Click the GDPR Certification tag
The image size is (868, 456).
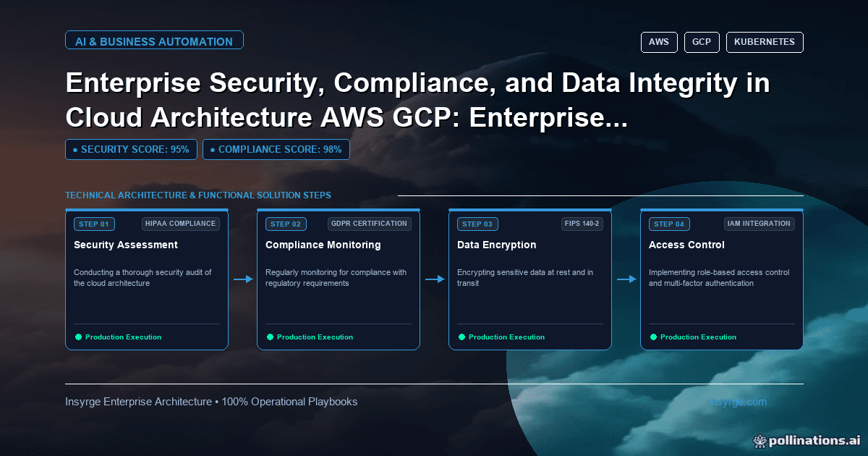click(370, 224)
